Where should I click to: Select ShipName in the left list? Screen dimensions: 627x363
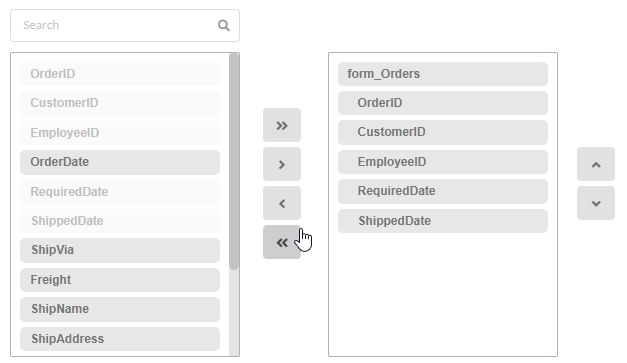point(120,309)
